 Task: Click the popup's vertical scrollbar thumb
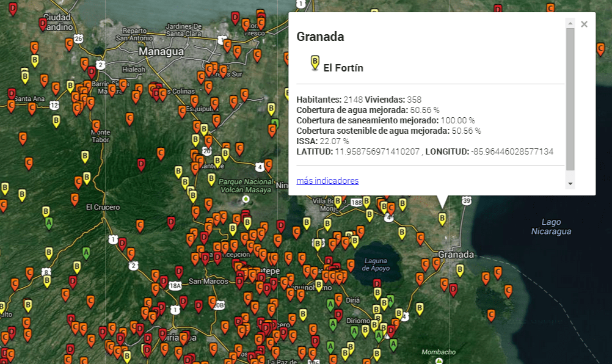(570, 98)
